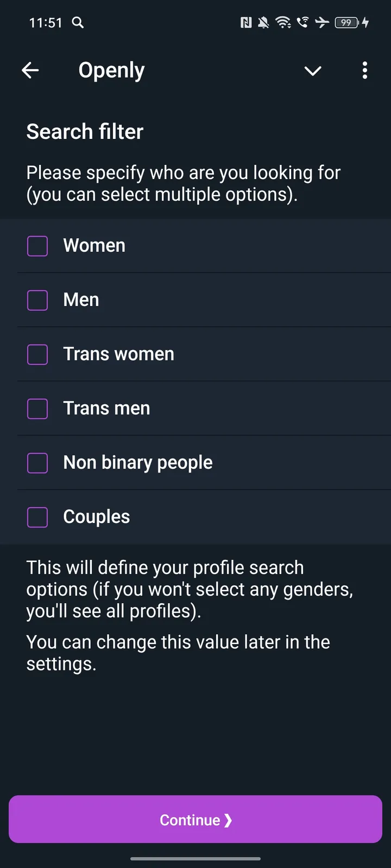Select the Non binary people checkbox
The image size is (391, 868).
(37, 463)
